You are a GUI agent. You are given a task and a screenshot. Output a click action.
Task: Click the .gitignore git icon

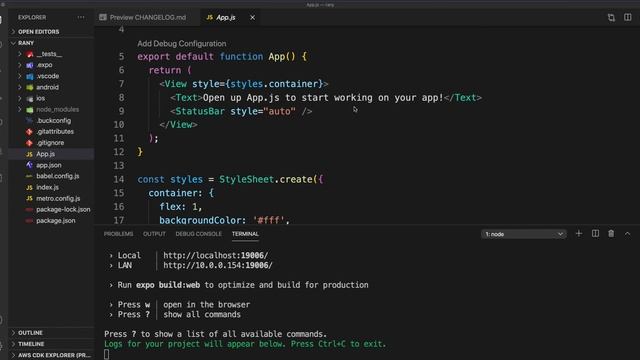29,143
